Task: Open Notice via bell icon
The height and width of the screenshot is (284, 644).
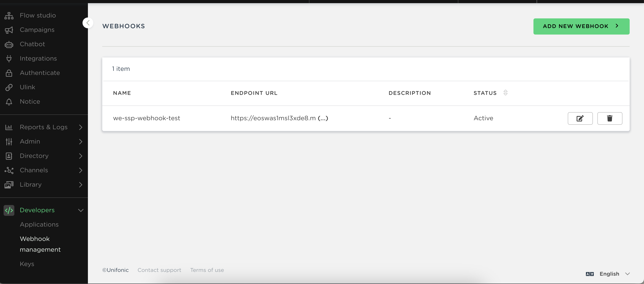Action: tap(9, 102)
